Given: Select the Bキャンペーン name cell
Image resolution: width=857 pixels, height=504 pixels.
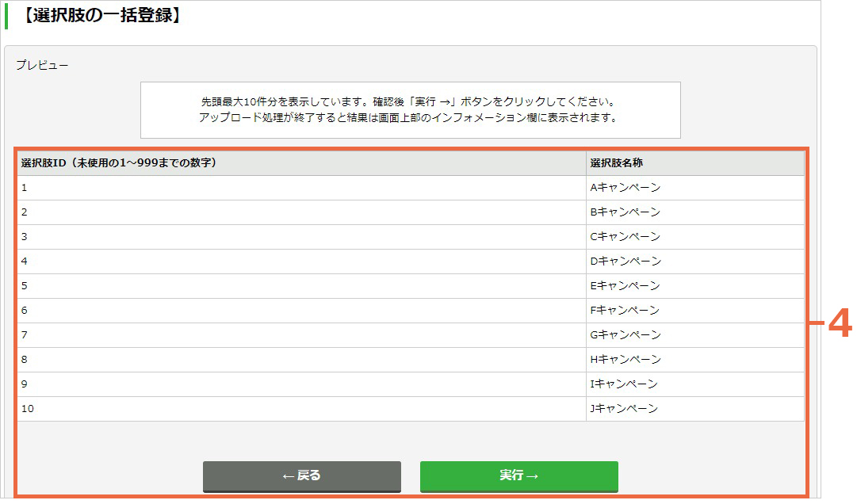Looking at the screenshot, I should (694, 212).
